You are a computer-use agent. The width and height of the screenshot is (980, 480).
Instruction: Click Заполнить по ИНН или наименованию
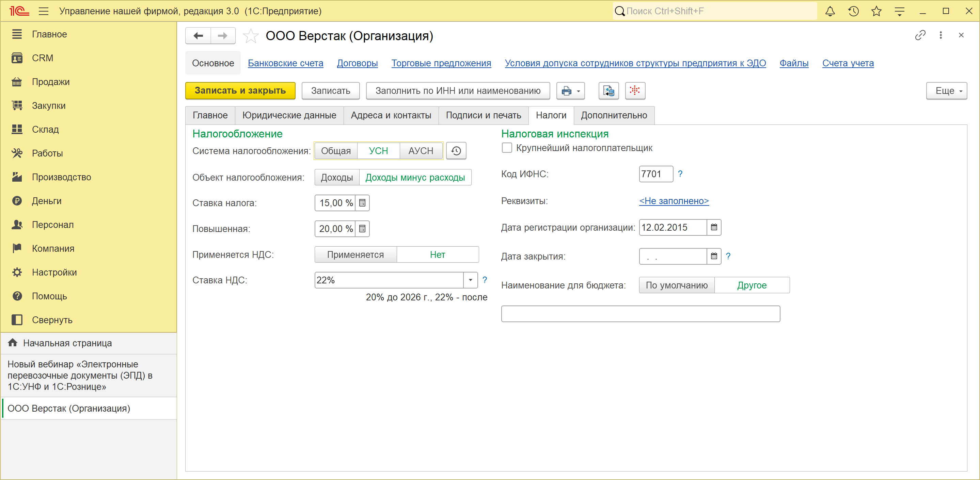point(458,90)
